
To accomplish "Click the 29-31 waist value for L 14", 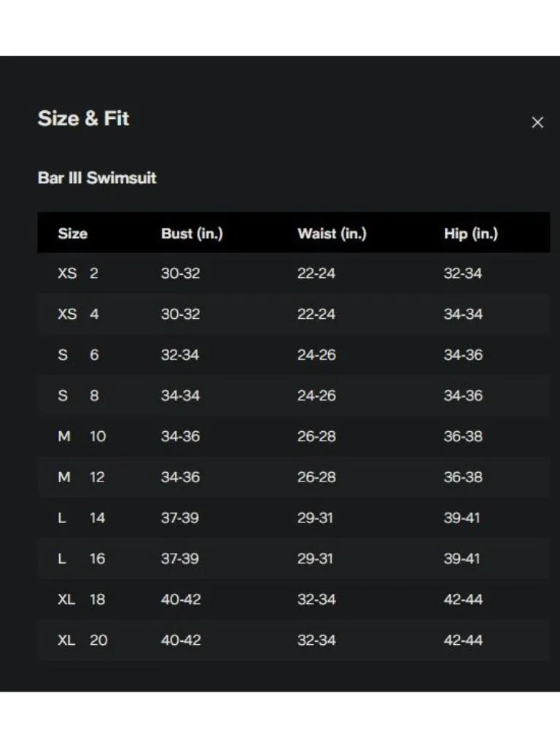I will point(315,518).
